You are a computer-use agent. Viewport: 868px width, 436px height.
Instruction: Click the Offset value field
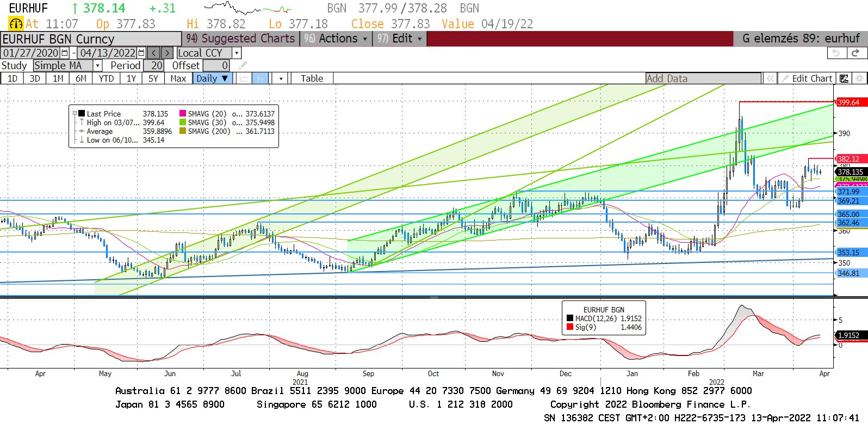pyautogui.click(x=216, y=65)
